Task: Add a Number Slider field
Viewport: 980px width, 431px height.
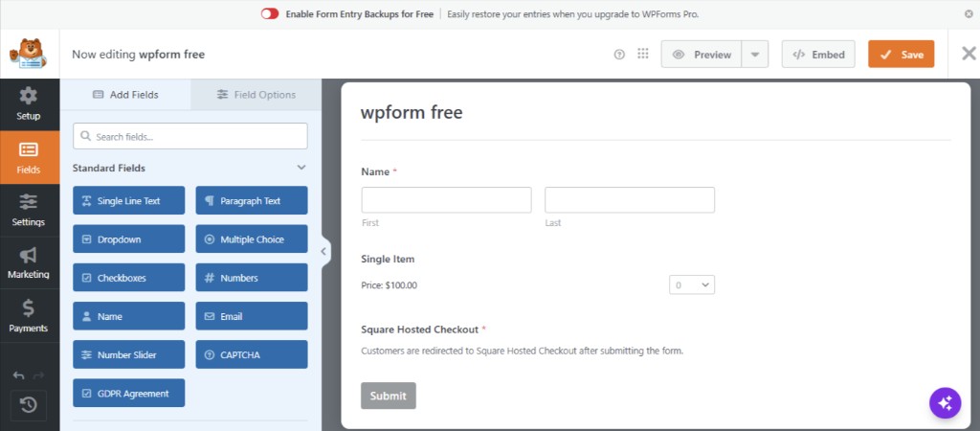Action: click(129, 354)
